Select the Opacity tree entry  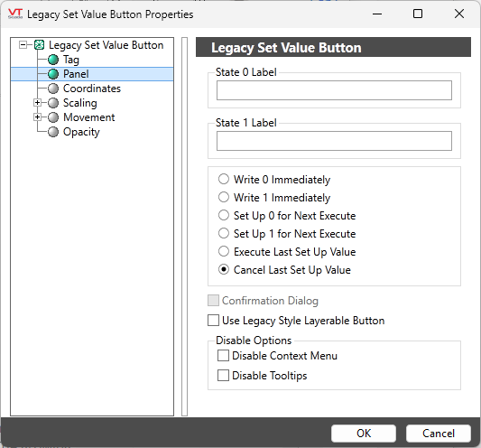tap(81, 132)
